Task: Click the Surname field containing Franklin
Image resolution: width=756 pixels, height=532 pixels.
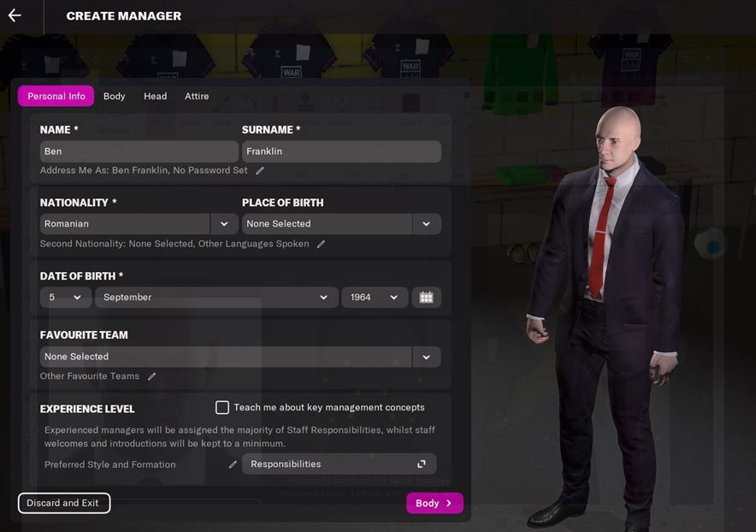Action: point(341,151)
